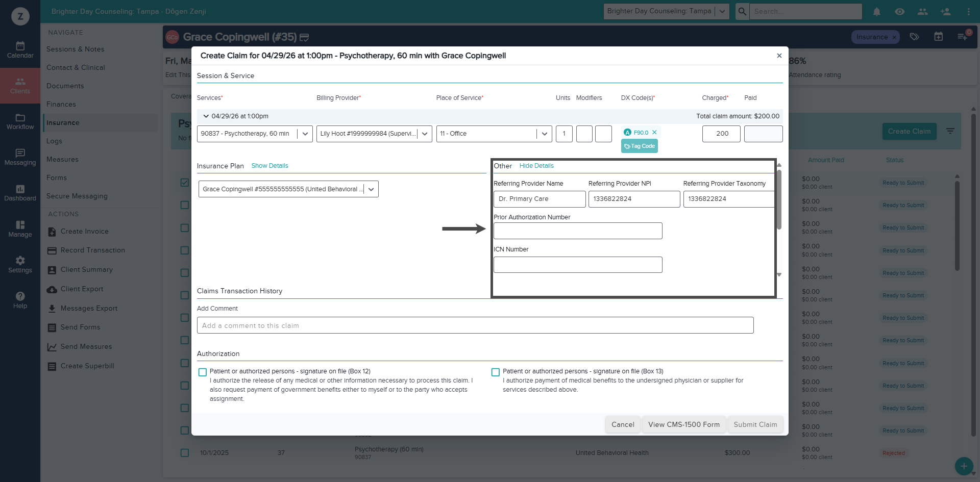Open the practice location dropdown
980x482 pixels.
[x=666, y=11]
